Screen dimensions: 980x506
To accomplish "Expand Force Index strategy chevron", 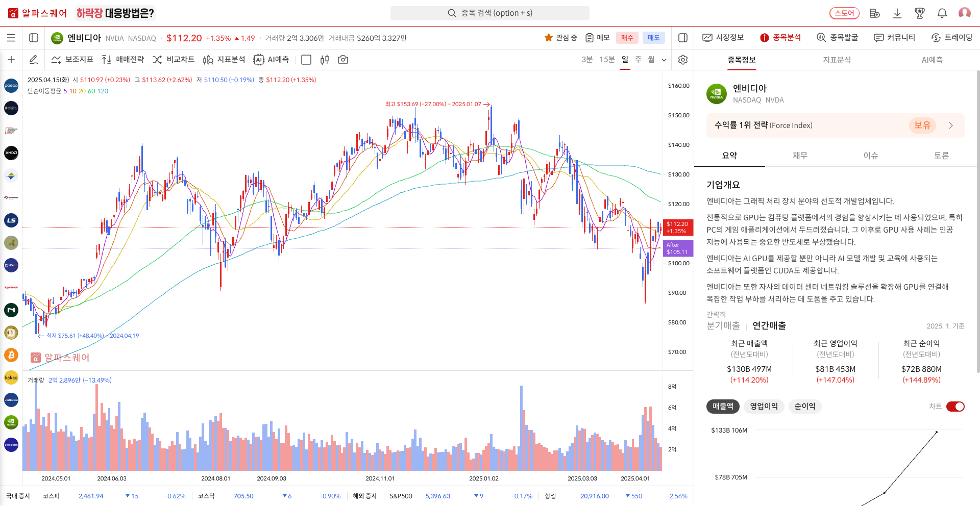I will pos(951,125).
